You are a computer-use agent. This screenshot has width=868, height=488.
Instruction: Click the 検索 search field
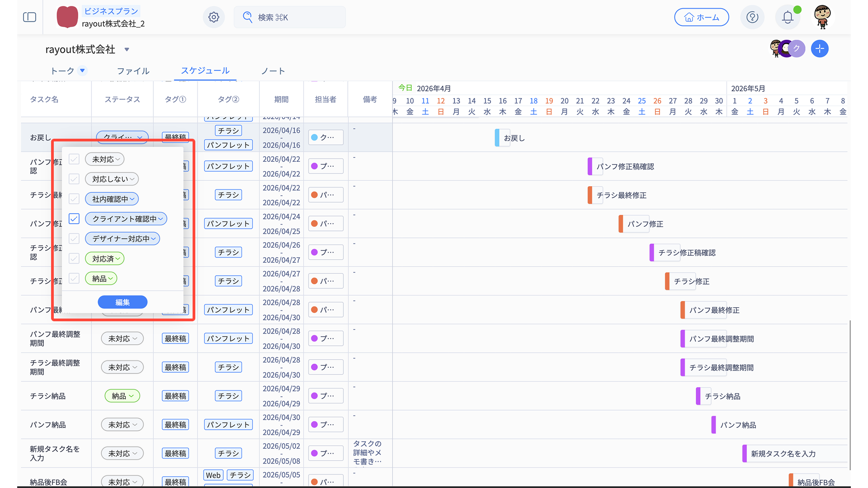(x=289, y=17)
